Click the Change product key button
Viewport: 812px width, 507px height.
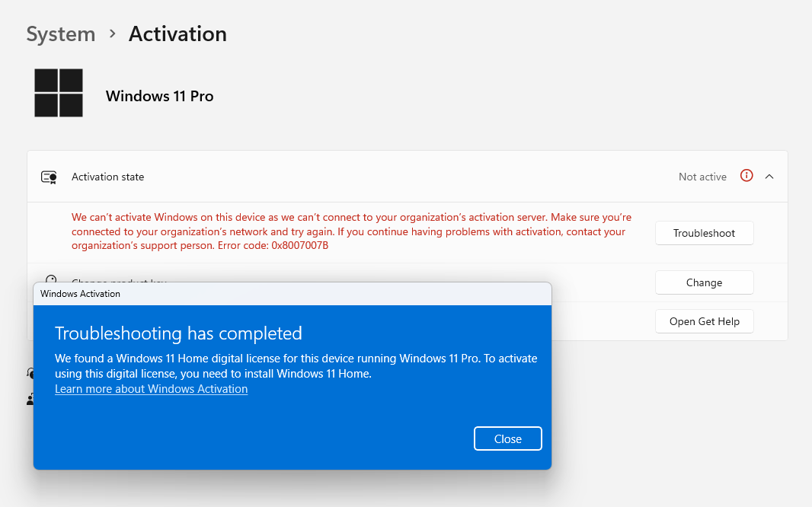click(x=704, y=282)
